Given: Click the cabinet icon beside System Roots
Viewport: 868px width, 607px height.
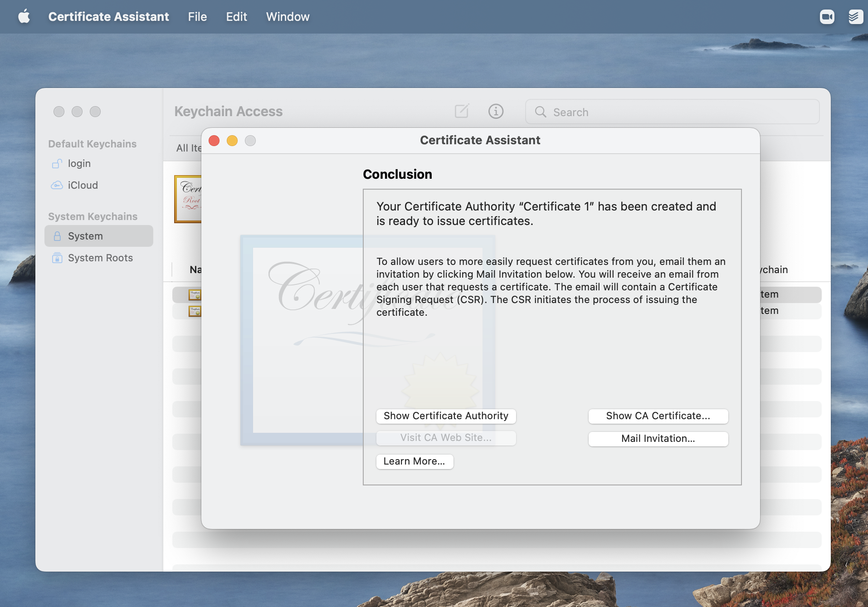Looking at the screenshot, I should point(57,258).
